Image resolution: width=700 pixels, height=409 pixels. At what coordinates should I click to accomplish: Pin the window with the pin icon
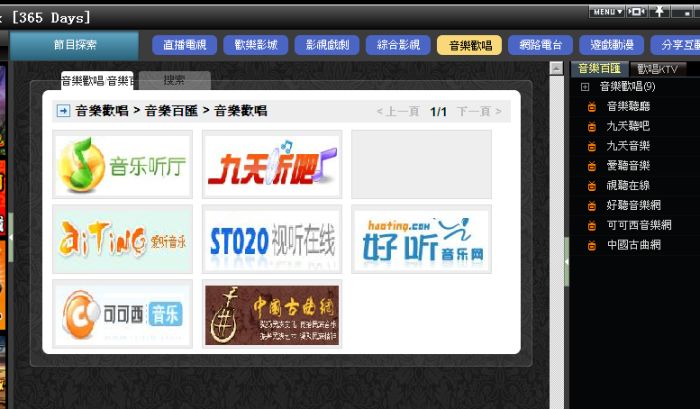(659, 12)
